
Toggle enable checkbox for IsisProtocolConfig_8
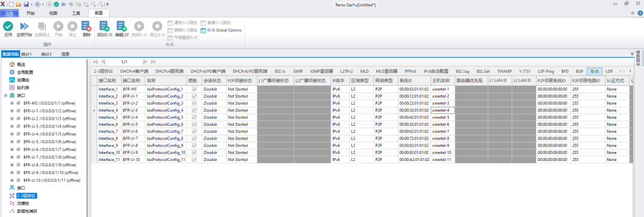(x=194, y=138)
